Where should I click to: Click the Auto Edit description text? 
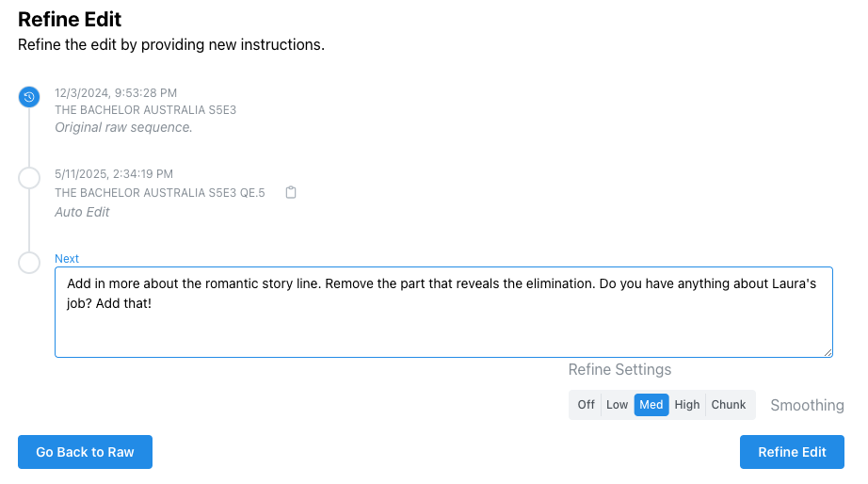point(82,212)
